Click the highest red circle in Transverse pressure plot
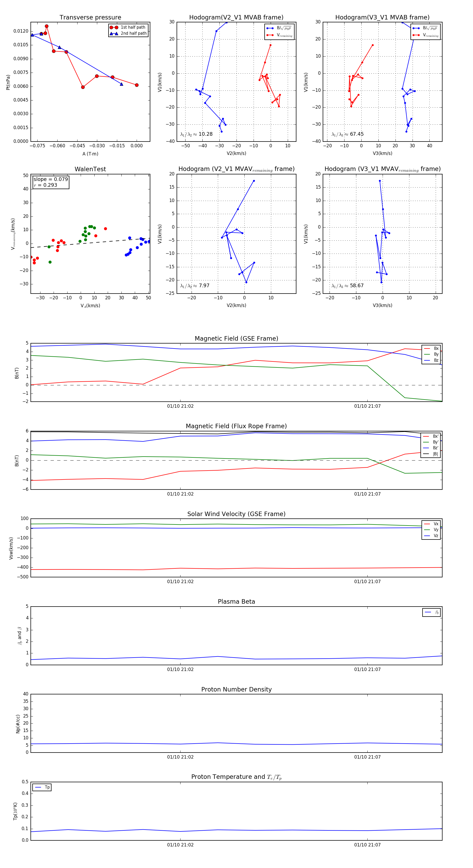The height and width of the screenshot is (868, 473). pyautogui.click(x=47, y=26)
